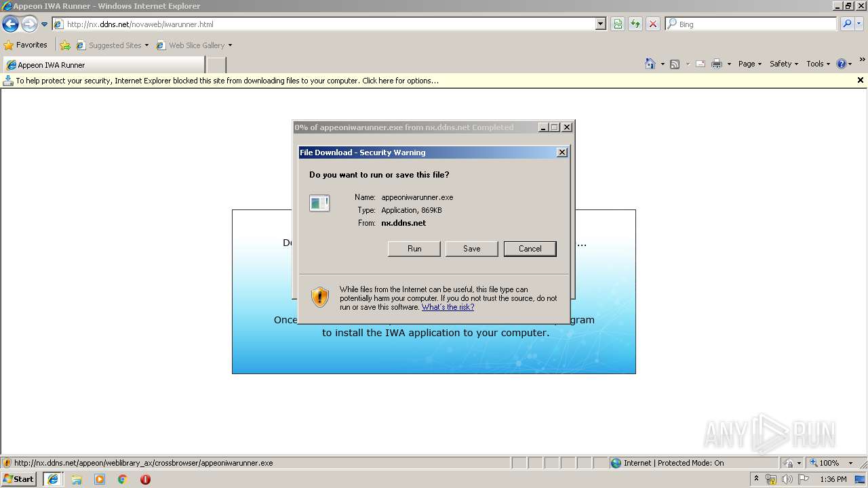Viewport: 868px width, 488px height.
Task: Click the network warning tray icon
Action: click(x=771, y=479)
